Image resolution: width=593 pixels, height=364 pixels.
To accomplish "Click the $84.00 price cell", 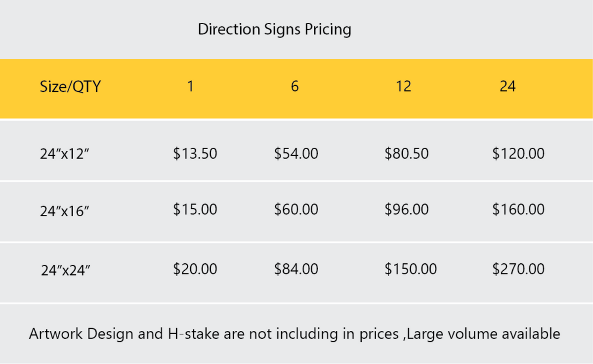I will point(296,269).
